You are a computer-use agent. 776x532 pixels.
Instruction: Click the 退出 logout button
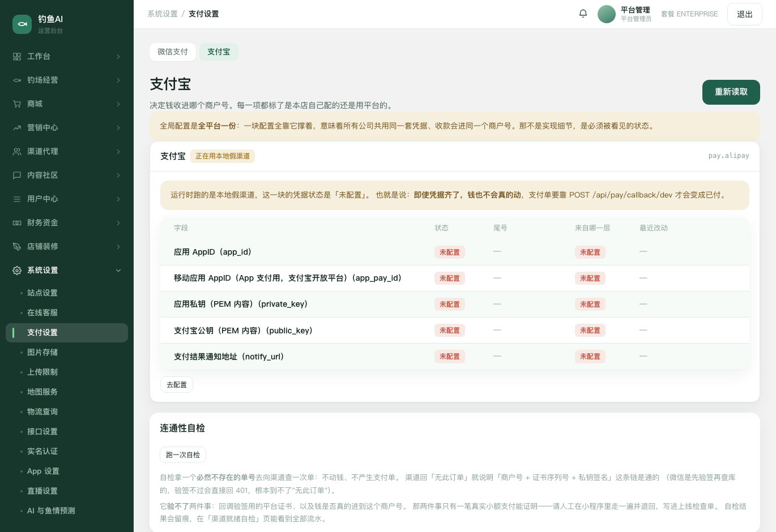pyautogui.click(x=745, y=14)
